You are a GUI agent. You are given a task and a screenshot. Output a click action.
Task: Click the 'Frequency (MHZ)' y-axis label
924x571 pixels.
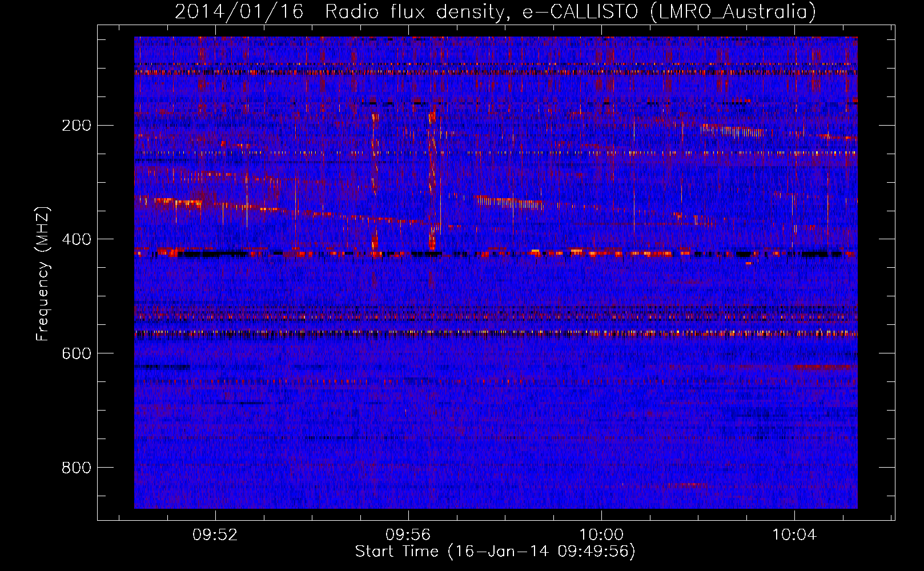[43, 274]
